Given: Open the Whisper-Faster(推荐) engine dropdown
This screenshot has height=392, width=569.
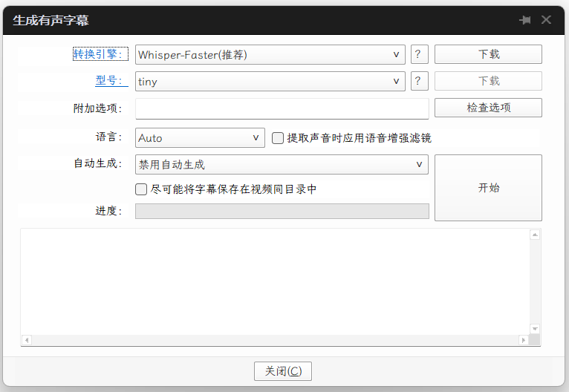Looking at the screenshot, I should (x=270, y=55).
